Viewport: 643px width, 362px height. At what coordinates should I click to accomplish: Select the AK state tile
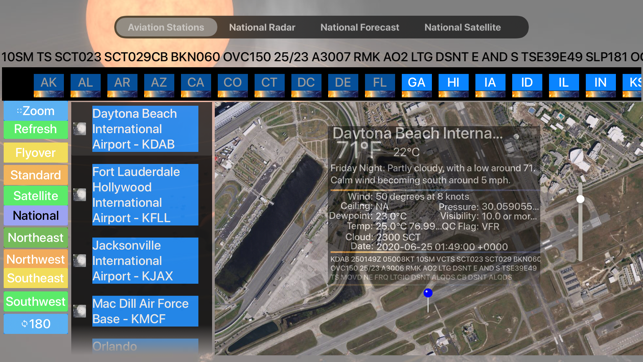tap(48, 85)
